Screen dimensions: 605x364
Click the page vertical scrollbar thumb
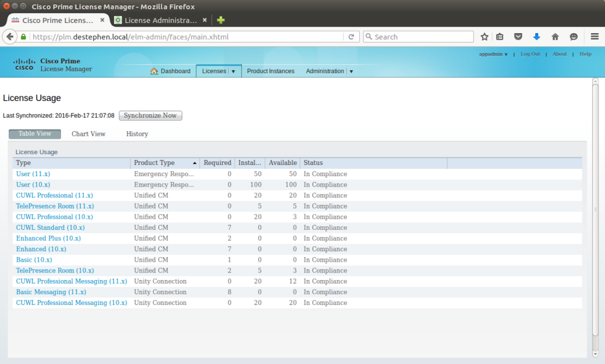[596, 210]
